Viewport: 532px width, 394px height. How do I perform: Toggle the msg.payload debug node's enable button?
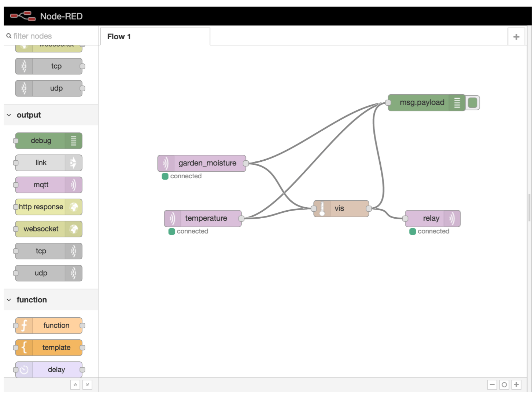click(473, 102)
